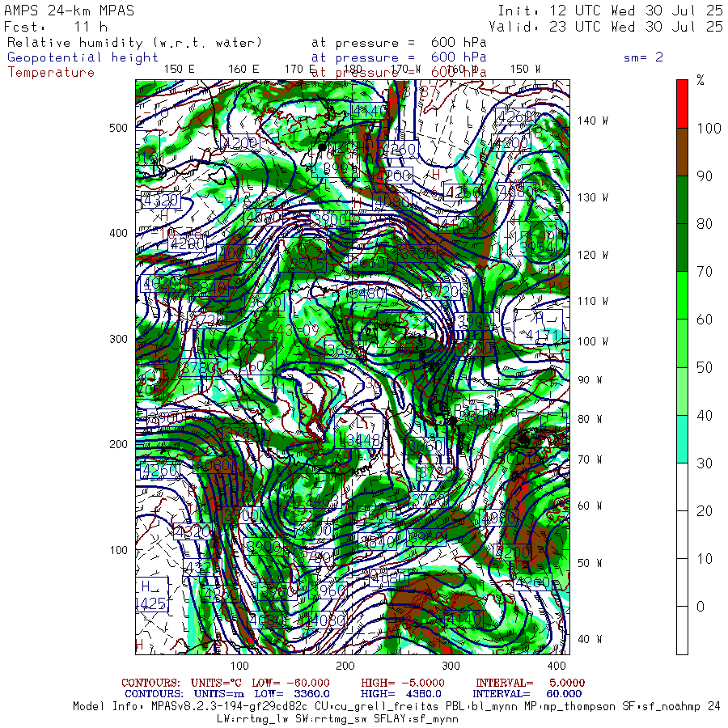
Task: Click the '200' tick on left axis
Action: (x=118, y=444)
